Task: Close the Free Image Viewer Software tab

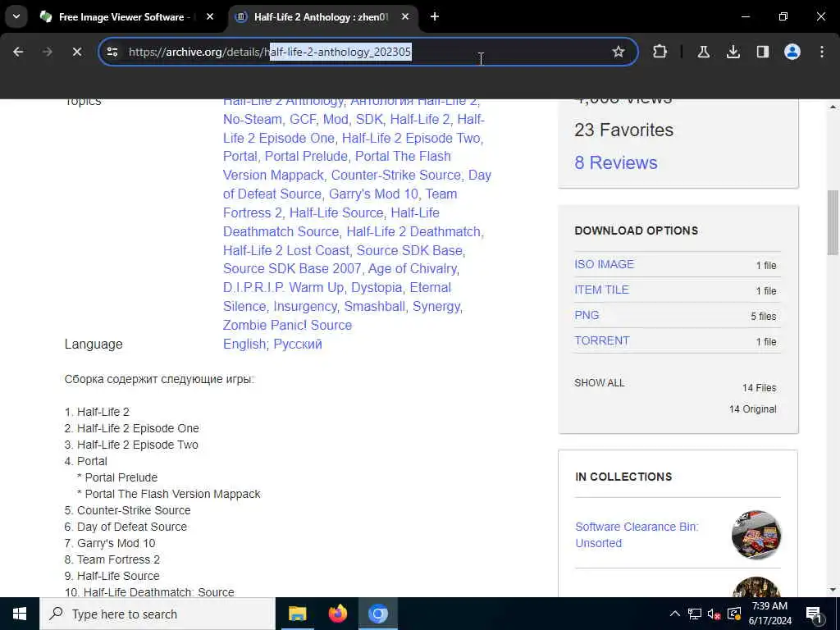Action: [210, 16]
